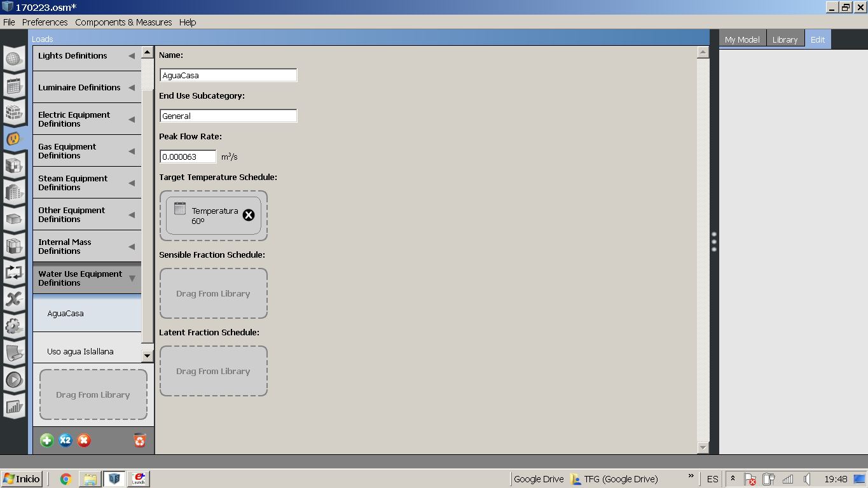Open the HVAC Systems tab icon
The width and height of the screenshot is (868, 488).
click(14, 273)
